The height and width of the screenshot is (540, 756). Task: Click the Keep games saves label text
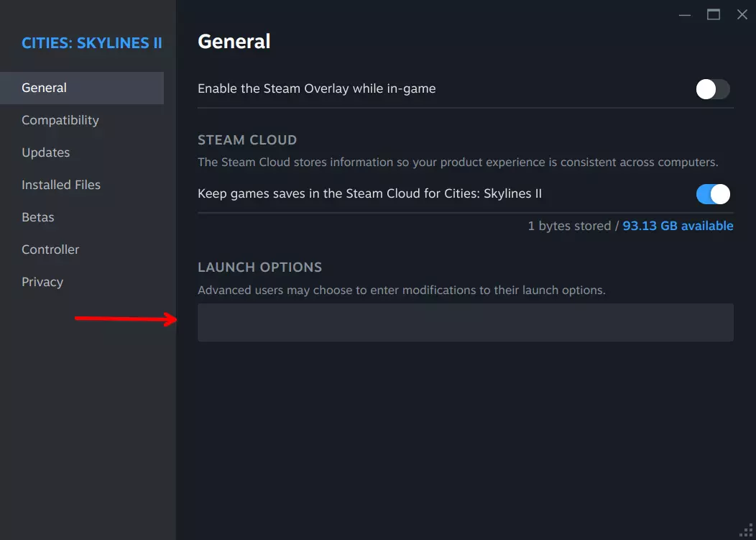point(369,193)
